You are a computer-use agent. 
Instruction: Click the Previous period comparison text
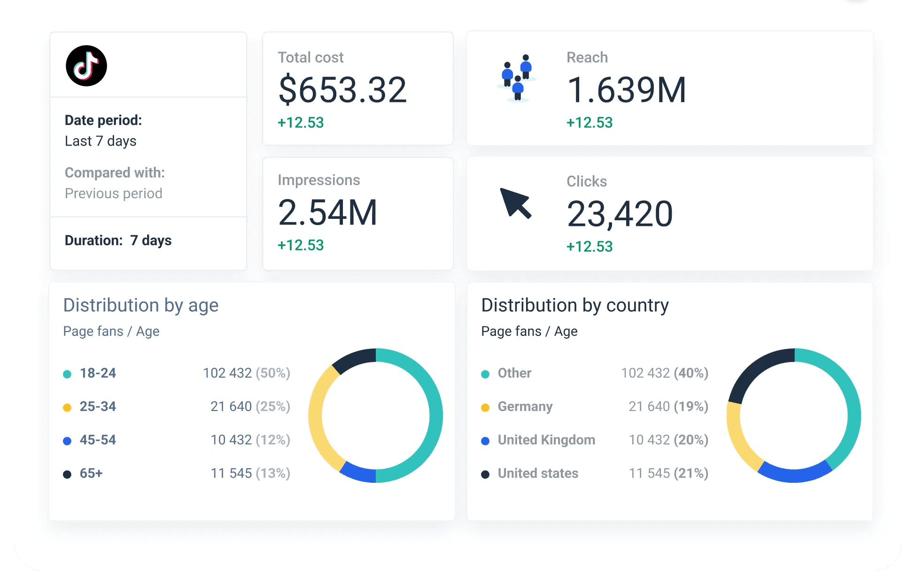[x=113, y=193]
